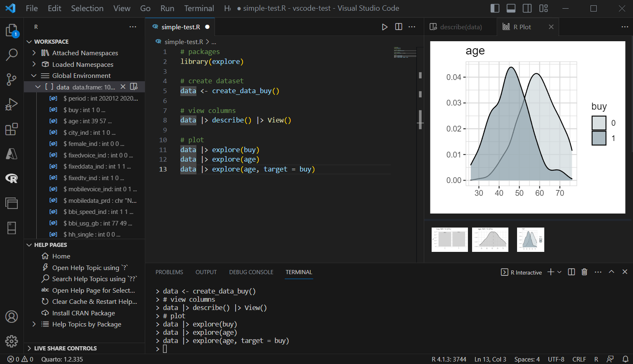Screen dimensions: 633x364
Task: Toggle bottom panel visibility
Action: tap(511, 8)
